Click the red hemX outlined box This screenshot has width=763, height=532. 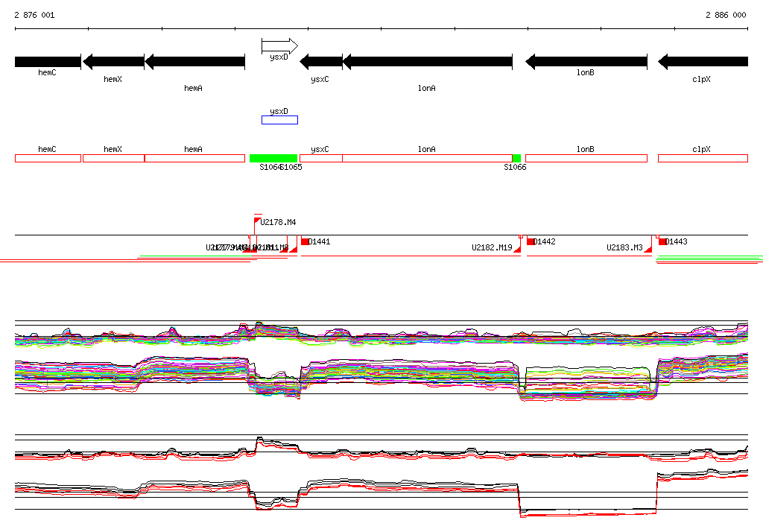click(114, 158)
